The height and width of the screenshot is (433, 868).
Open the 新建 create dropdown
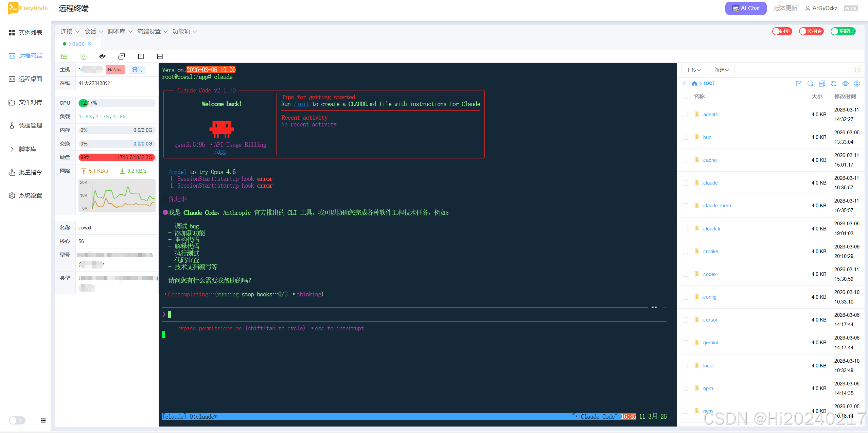click(x=721, y=70)
